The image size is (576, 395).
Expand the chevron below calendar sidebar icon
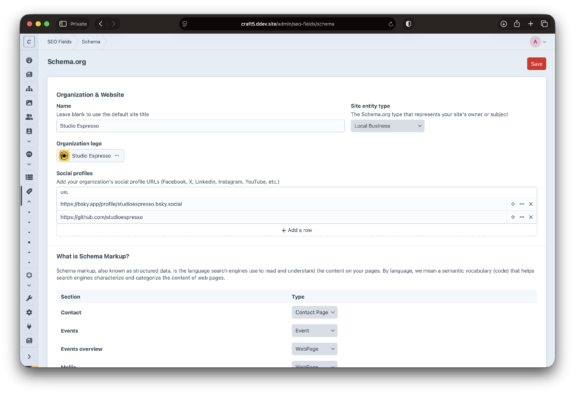coord(29,141)
